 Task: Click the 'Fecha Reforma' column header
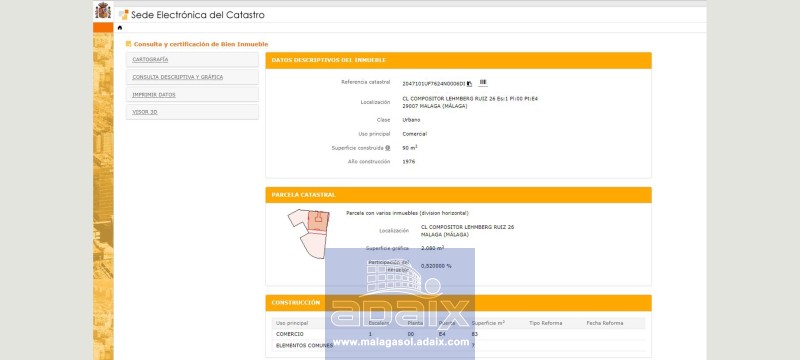(x=605, y=323)
